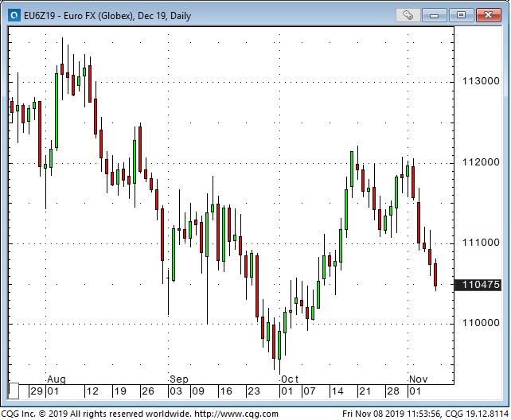The width and height of the screenshot is (511, 420).
Task: Maximize the Euro FX chart window
Action: (461, 15)
